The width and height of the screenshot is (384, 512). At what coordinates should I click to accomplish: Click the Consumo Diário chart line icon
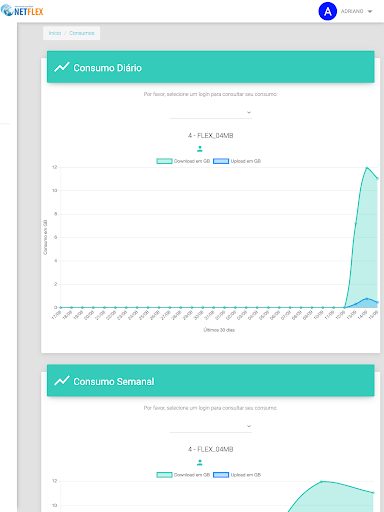[x=62, y=67]
